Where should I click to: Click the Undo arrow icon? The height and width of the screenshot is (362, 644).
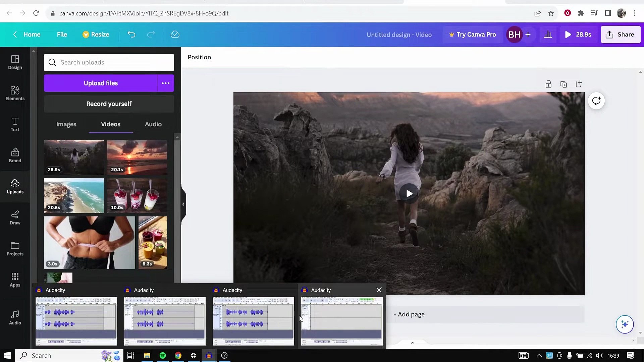point(131,34)
